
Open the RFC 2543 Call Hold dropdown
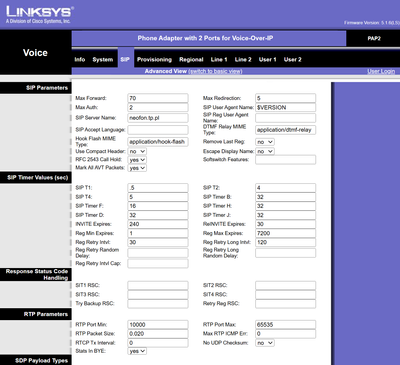pyautogui.click(x=137, y=160)
